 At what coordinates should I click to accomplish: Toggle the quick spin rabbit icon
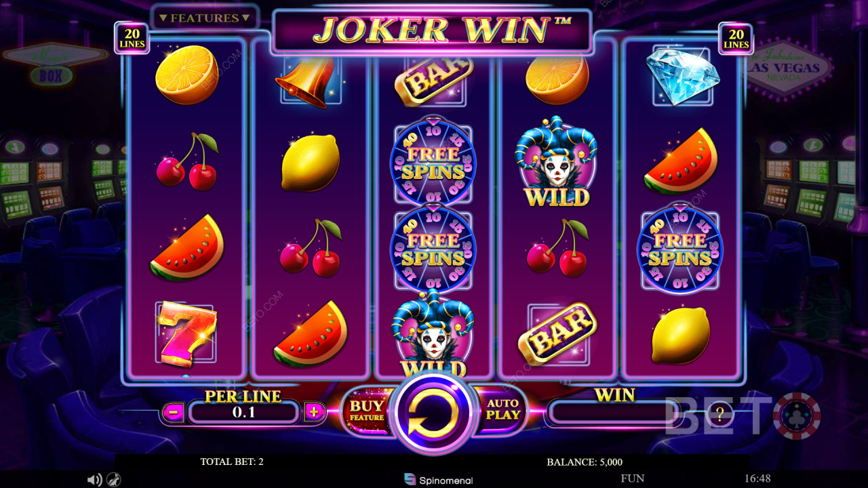click(x=115, y=480)
